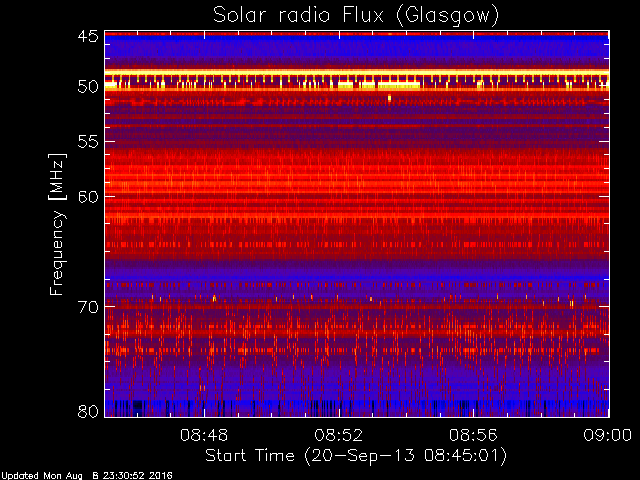
Task: Click the 60 frequency axis label
Action: click(88, 197)
